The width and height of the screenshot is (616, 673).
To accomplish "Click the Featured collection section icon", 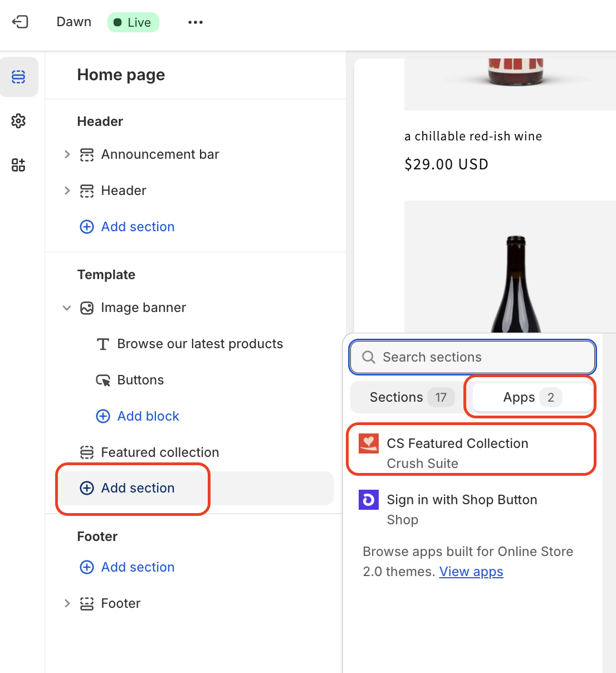I will coord(87,452).
